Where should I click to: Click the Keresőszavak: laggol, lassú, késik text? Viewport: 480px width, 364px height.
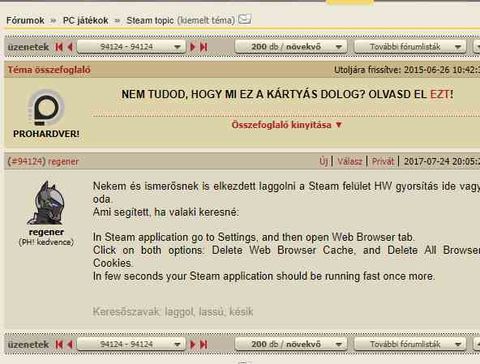[x=173, y=312]
